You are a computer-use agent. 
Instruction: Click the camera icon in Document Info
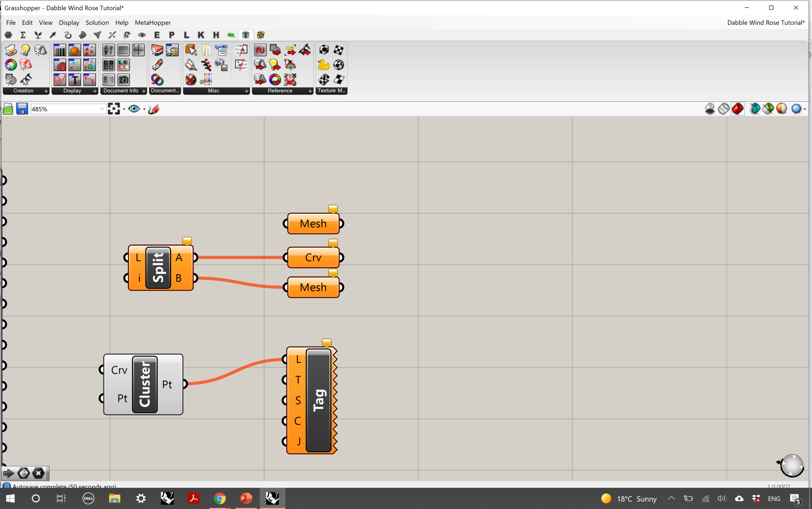(x=123, y=80)
